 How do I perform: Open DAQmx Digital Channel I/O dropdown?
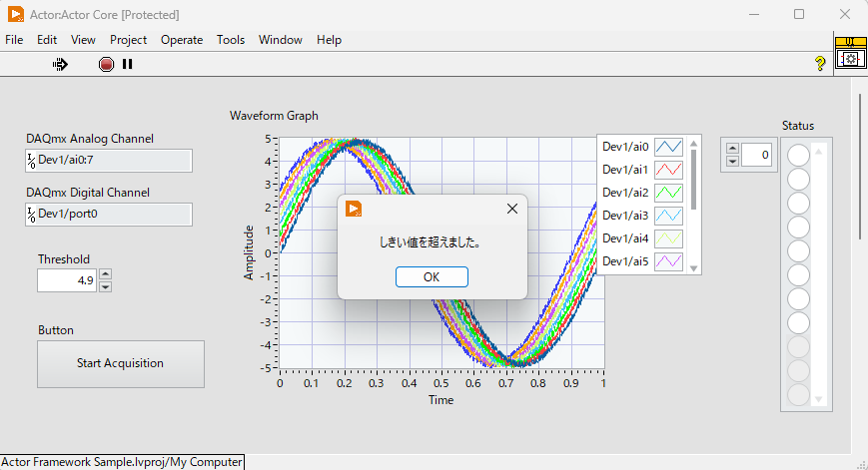32,215
